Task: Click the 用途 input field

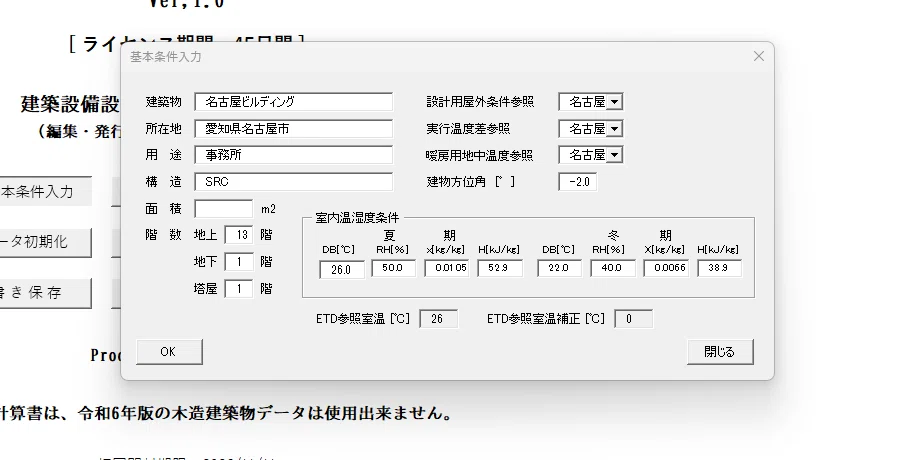Action: click(x=293, y=155)
